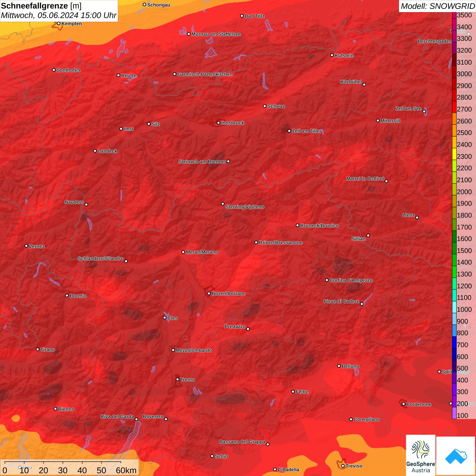Click the Kempten city marker dot
Screen dimensions: 476x476
pyautogui.click(x=58, y=23)
